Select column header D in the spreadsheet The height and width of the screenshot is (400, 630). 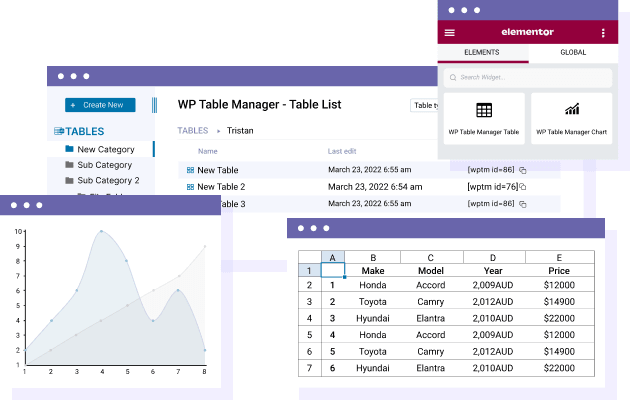(x=493, y=257)
